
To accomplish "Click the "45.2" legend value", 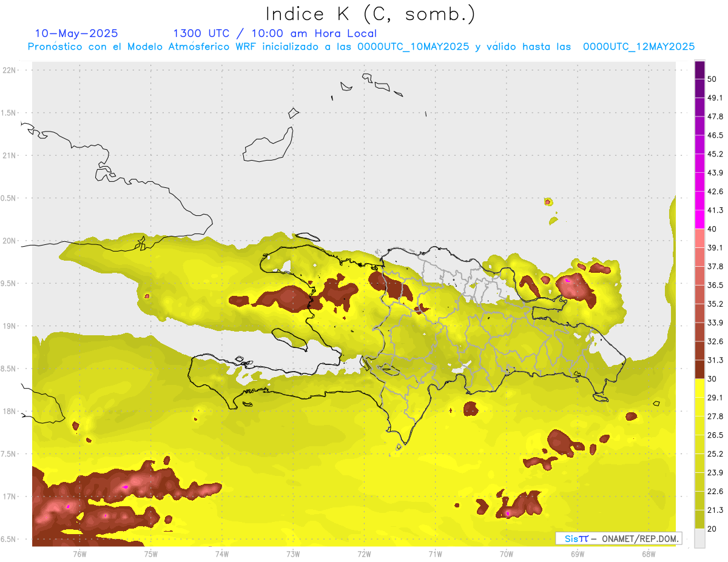I will click(x=715, y=154).
